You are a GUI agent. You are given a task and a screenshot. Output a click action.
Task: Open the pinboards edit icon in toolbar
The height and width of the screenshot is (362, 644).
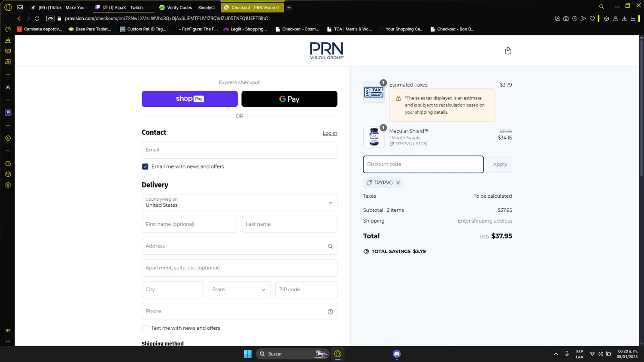pyautogui.click(x=557, y=18)
